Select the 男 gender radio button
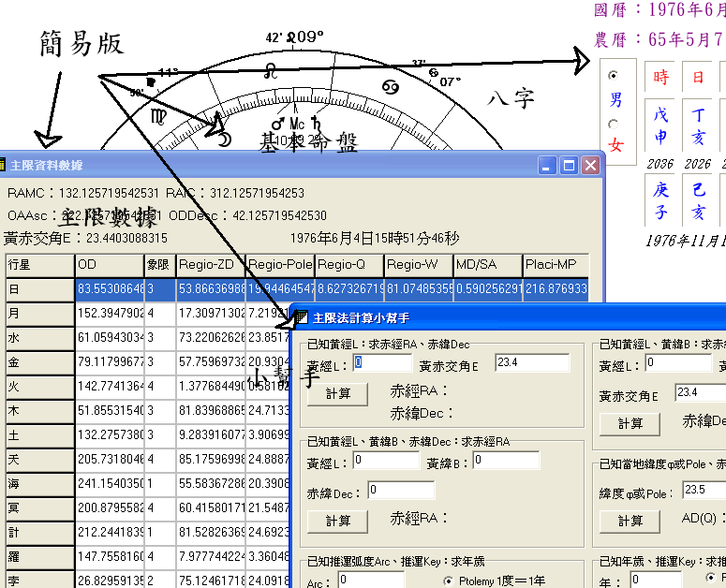 tap(614, 75)
